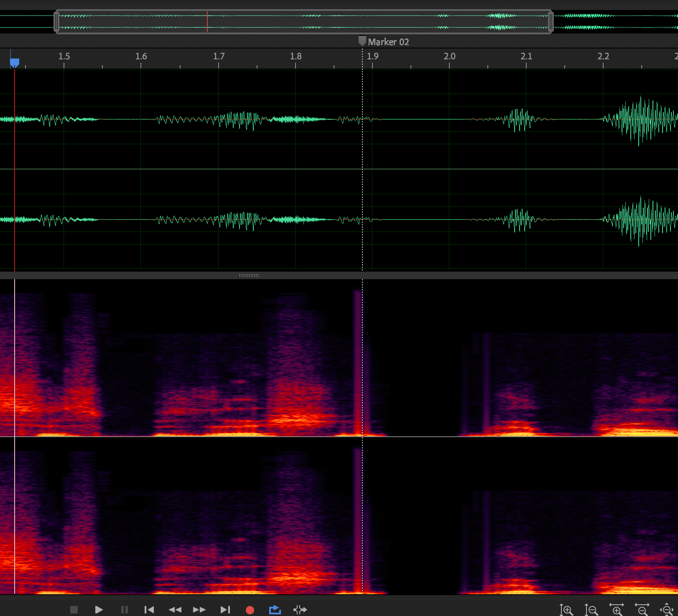Click the Pause icon
This screenshot has width=678, height=616.
pyautogui.click(x=124, y=609)
